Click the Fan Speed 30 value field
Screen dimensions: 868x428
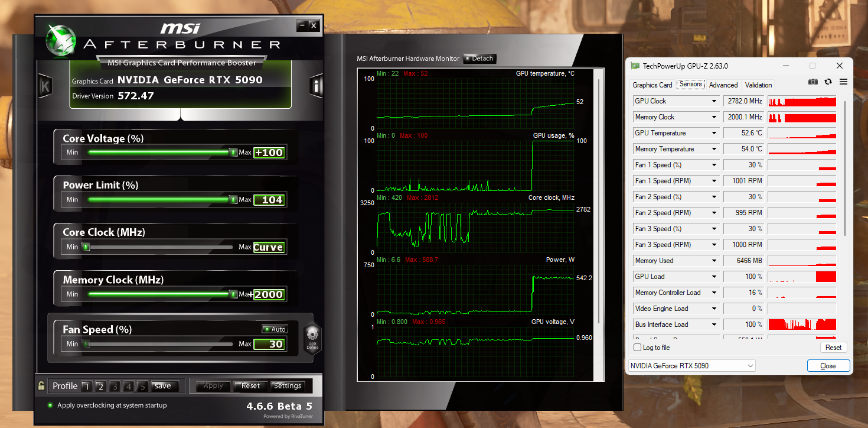(269, 344)
